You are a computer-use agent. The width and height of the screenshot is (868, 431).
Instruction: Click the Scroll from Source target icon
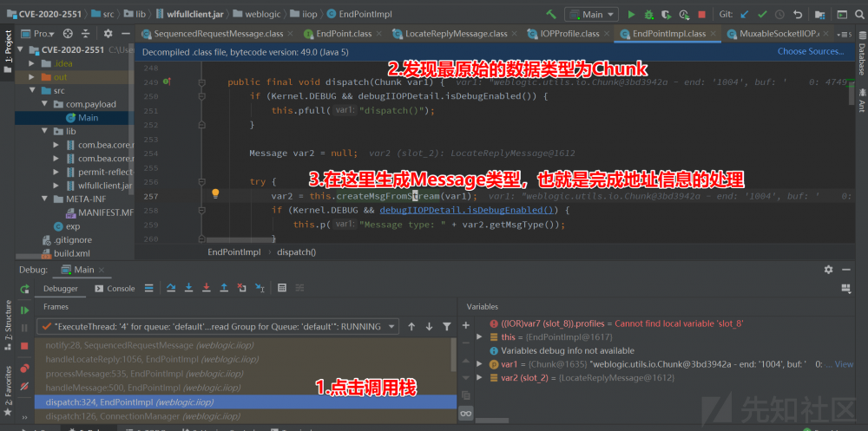tap(68, 34)
